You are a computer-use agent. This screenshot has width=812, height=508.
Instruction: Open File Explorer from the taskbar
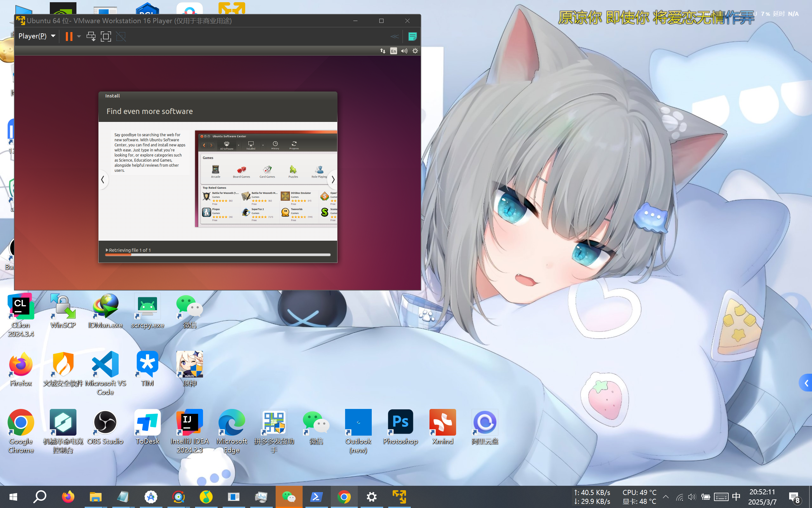pos(95,497)
